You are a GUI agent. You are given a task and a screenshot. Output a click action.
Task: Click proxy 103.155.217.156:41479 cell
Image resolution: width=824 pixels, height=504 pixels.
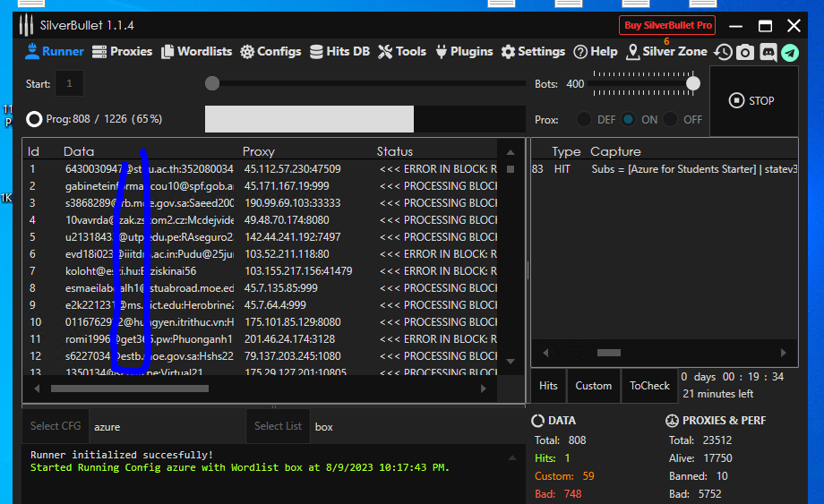pyautogui.click(x=298, y=271)
